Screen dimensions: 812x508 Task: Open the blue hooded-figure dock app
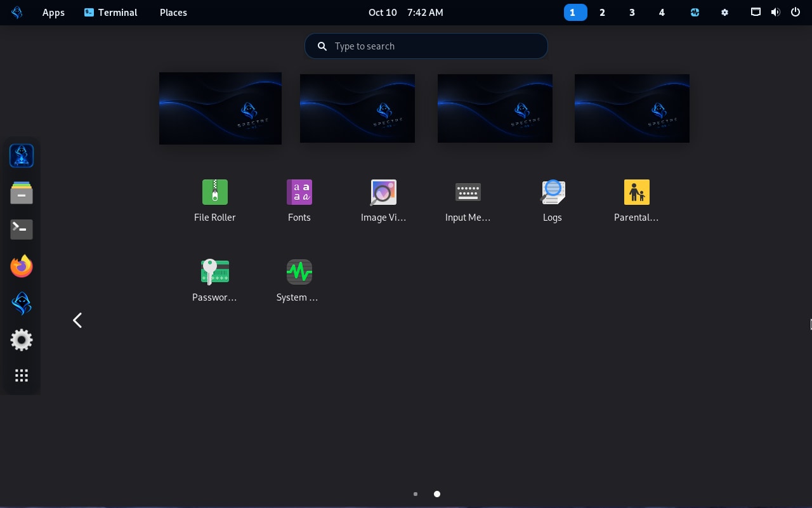click(22, 303)
